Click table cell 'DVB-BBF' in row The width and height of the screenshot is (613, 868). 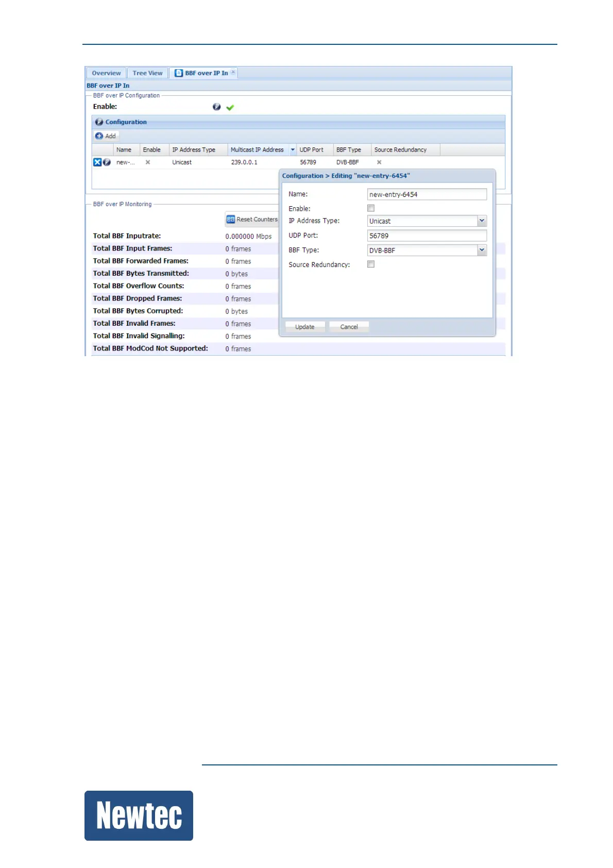coord(348,162)
